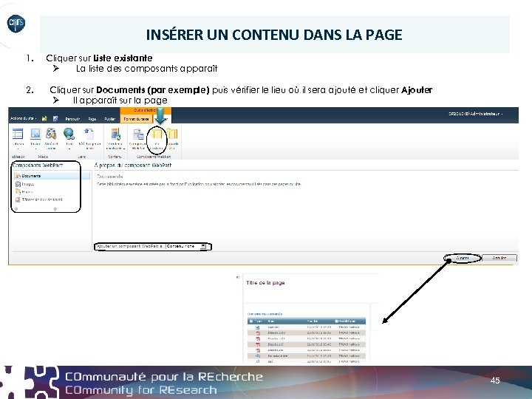Click the Nouvelle liste icon
This screenshot has height=399, width=532.
click(172, 134)
